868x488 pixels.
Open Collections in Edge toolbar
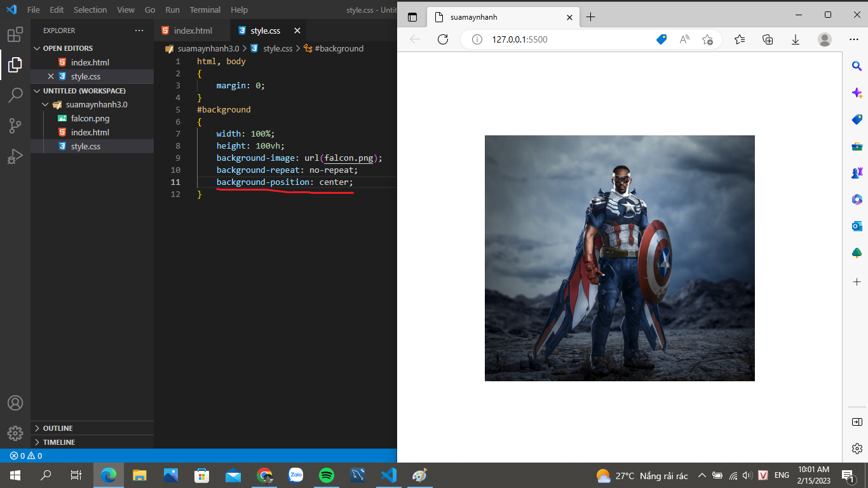(x=768, y=39)
